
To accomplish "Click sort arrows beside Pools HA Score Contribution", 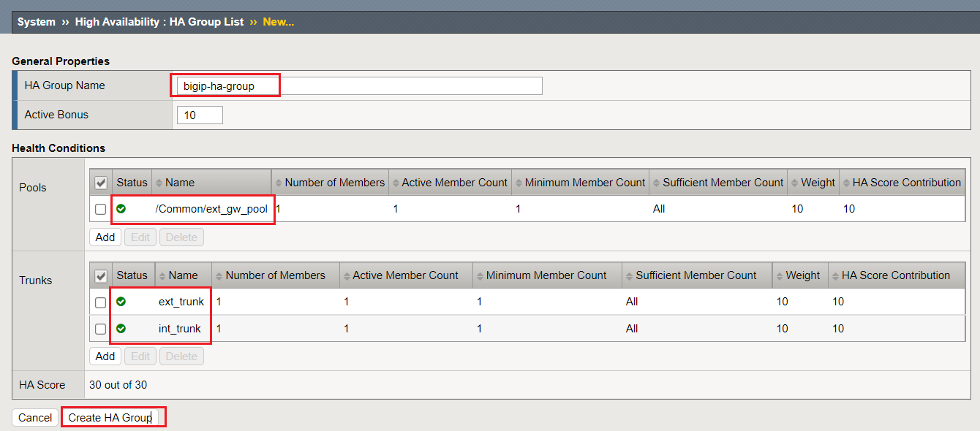I will (x=846, y=183).
